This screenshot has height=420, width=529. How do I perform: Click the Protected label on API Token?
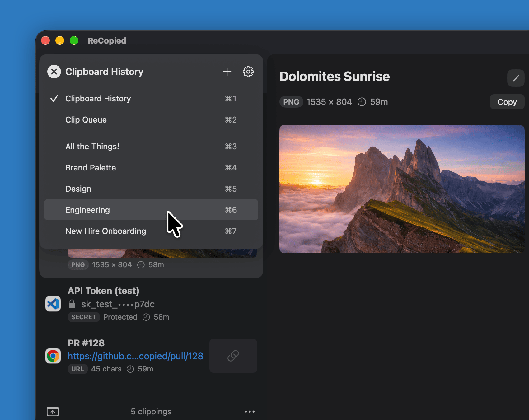(x=120, y=317)
